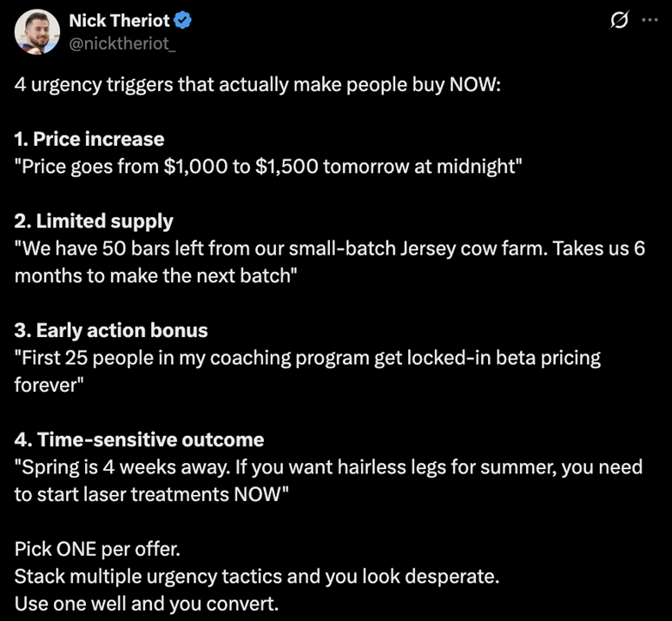Click the bold '4. Time-sensitive outcome' heading
The height and width of the screenshot is (621, 672).
coord(139,439)
